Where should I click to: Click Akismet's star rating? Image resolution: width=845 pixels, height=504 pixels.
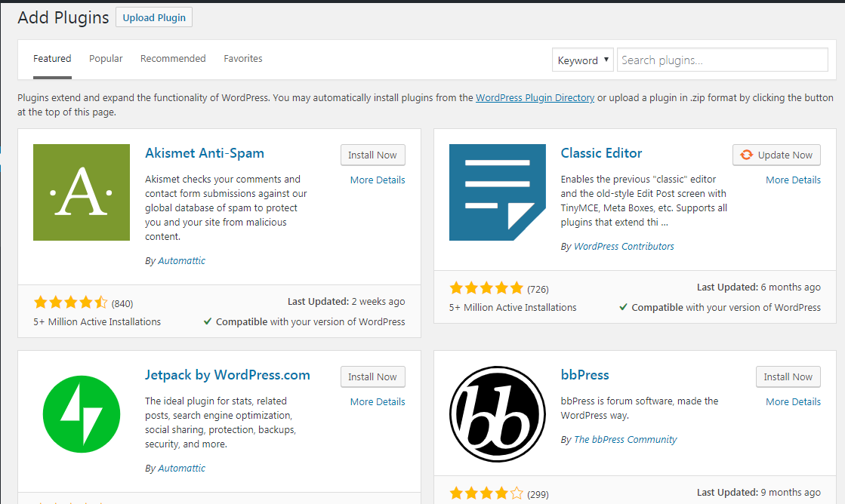tap(70, 303)
